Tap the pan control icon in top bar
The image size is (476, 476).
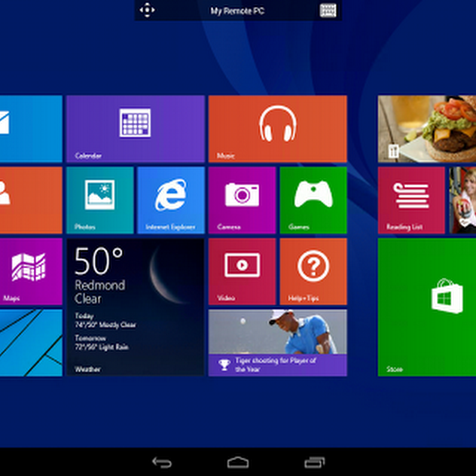(x=147, y=10)
